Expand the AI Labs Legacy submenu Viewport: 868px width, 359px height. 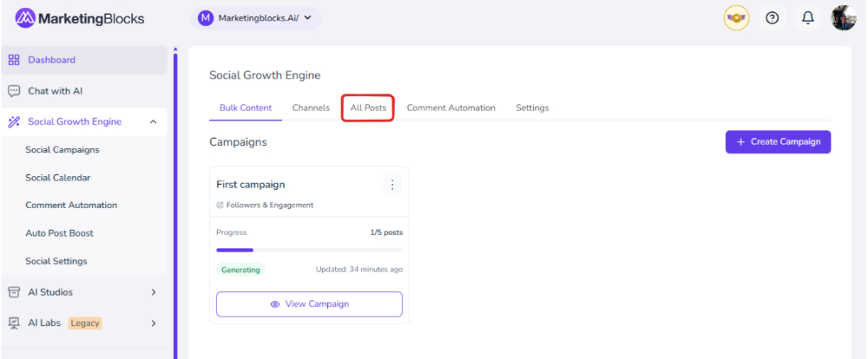153,323
